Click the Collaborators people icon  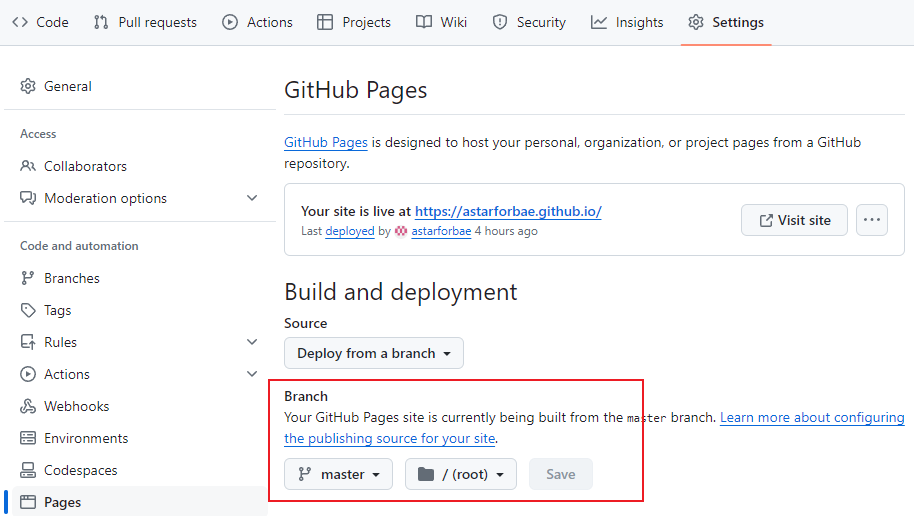28,166
